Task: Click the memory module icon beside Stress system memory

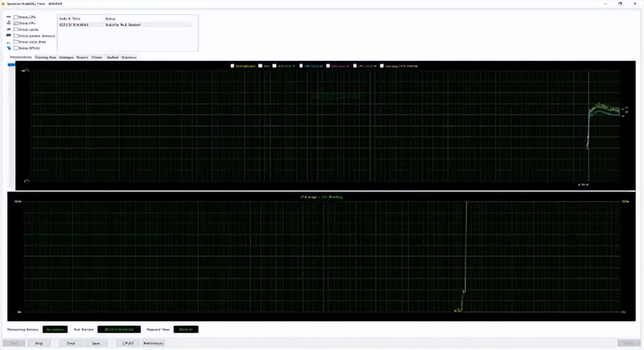Action: [x=9, y=35]
